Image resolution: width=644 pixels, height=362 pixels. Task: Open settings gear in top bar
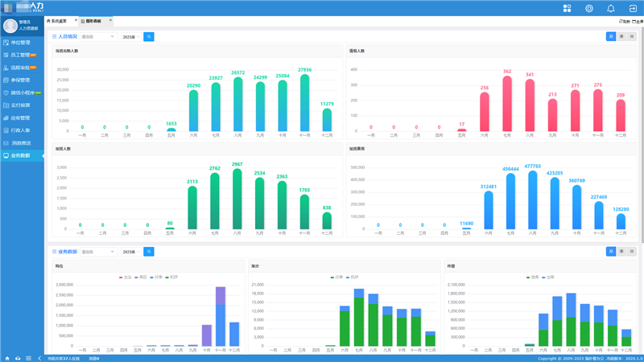[589, 8]
